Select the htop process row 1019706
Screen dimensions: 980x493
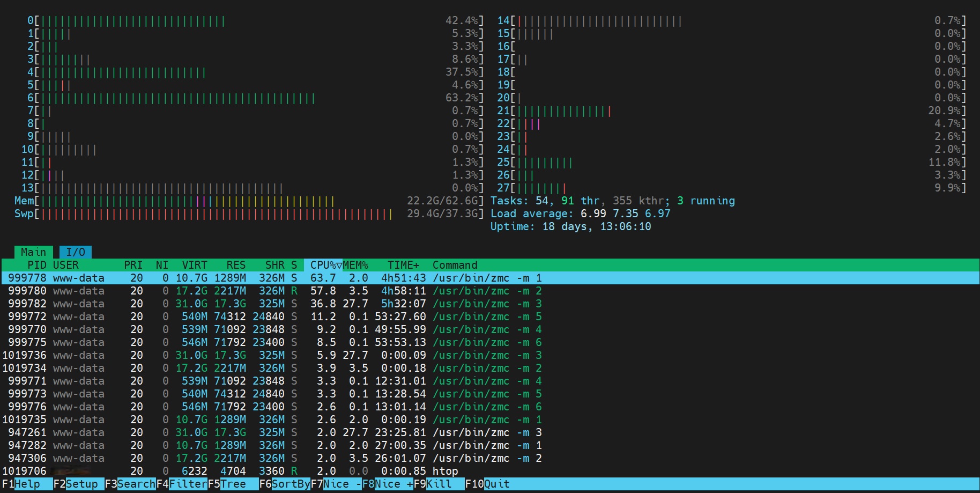(490, 471)
